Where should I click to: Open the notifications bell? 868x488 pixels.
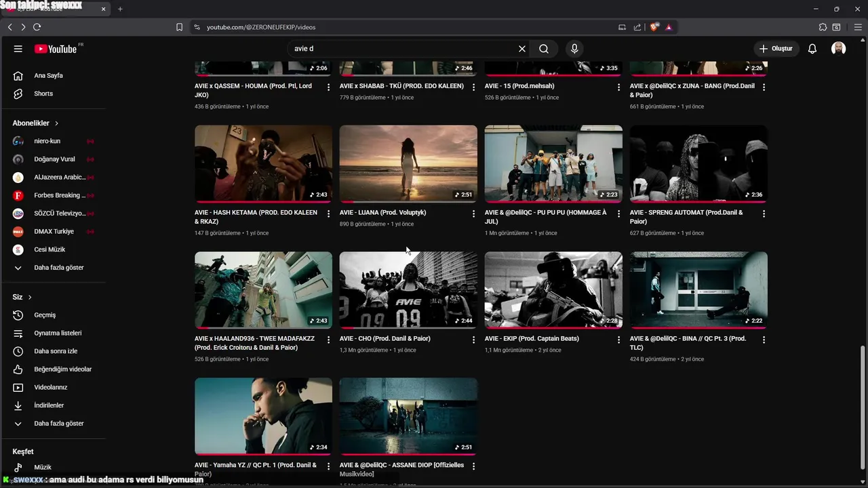pyautogui.click(x=812, y=49)
